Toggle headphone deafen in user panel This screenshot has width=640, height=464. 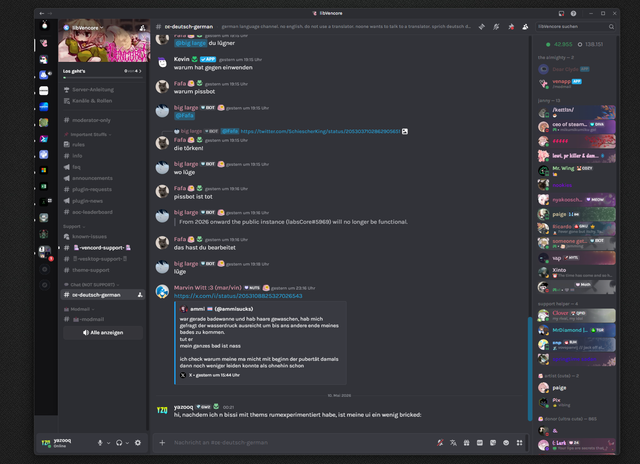click(119, 443)
